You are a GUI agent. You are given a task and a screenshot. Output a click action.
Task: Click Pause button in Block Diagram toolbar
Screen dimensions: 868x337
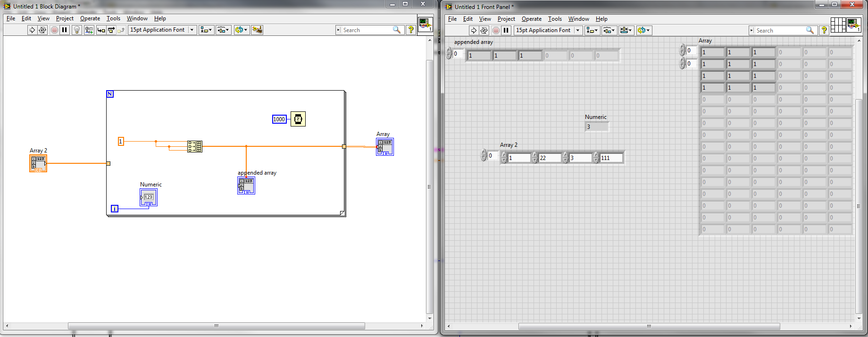click(65, 30)
